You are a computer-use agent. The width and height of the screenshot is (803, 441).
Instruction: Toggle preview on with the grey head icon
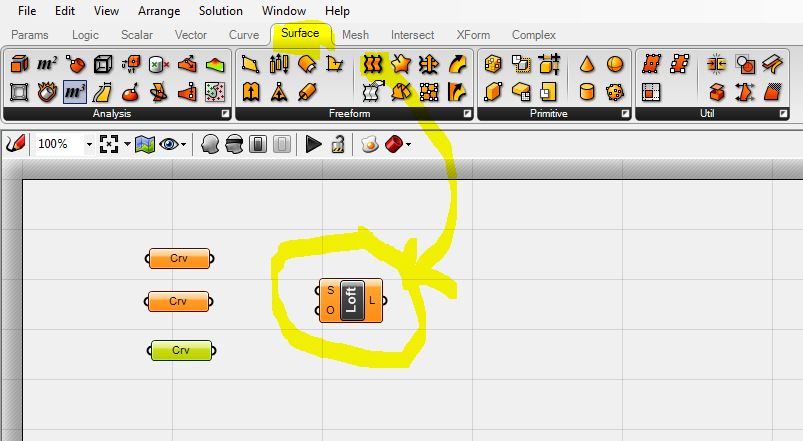210,144
